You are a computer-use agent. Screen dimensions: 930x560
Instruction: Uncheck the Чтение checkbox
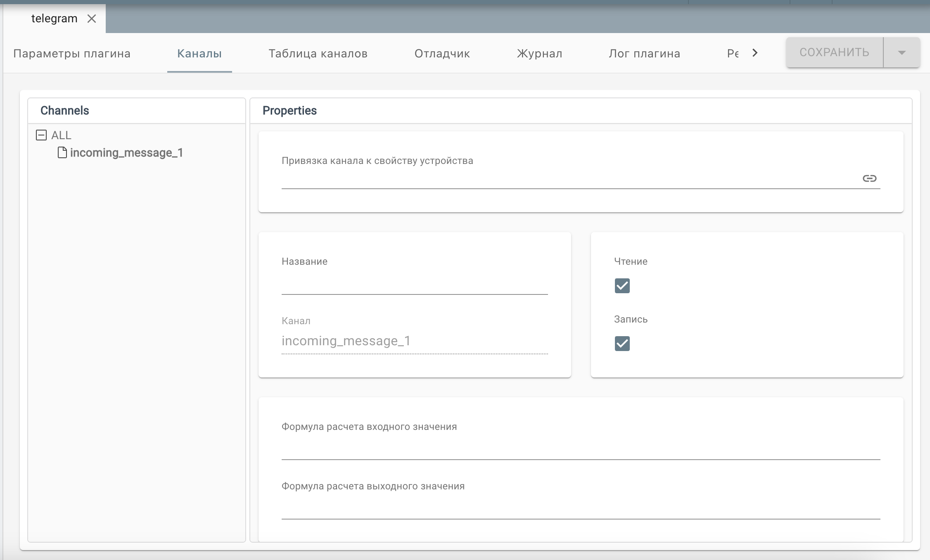[622, 286]
